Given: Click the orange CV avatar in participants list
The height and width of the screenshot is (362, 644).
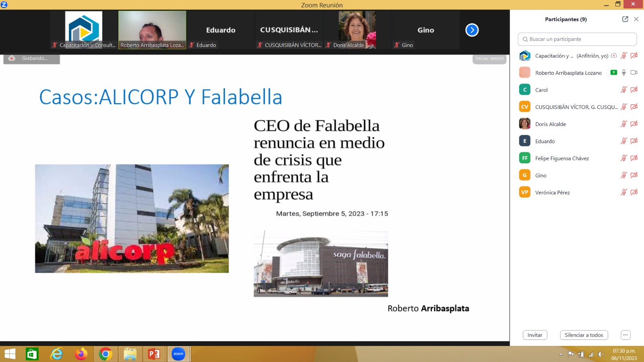Looking at the screenshot, I should 525,107.
